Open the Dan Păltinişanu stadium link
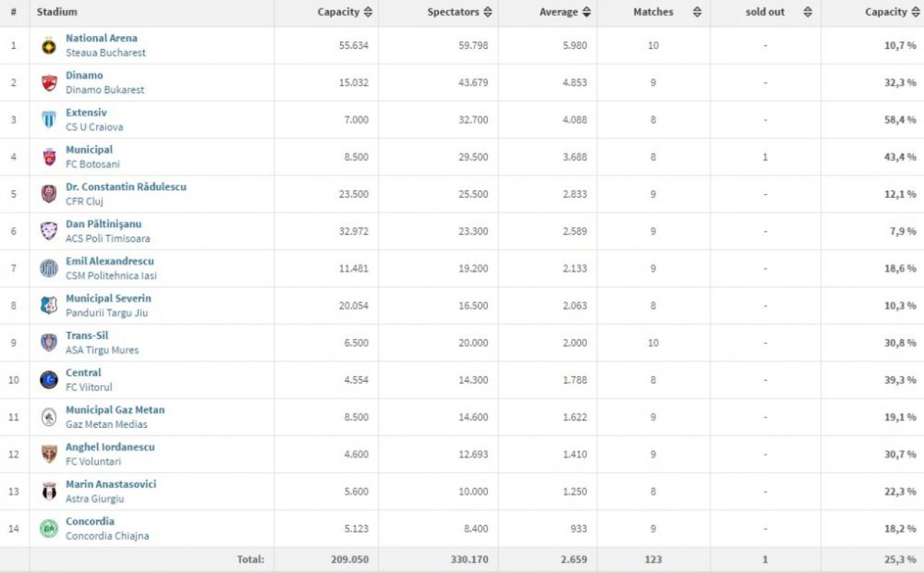Viewport: 924px width, 573px height. tap(104, 224)
